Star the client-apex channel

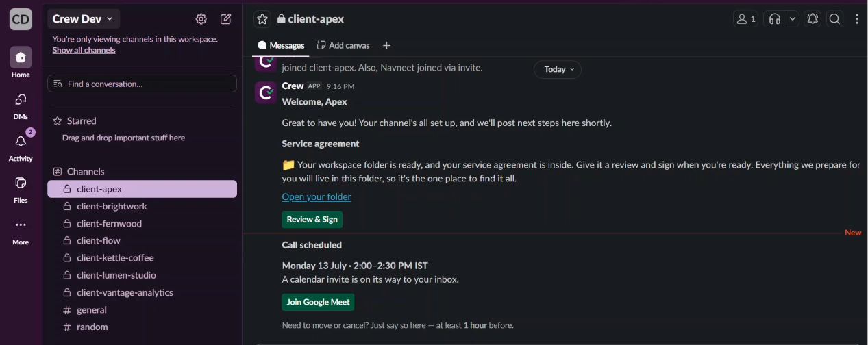point(262,19)
